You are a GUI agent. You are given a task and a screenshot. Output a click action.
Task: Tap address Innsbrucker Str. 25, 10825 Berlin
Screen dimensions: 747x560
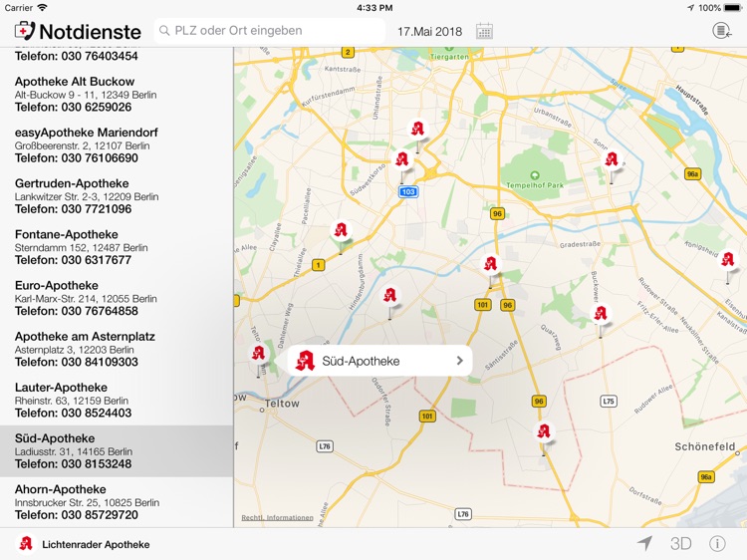[x=88, y=503]
